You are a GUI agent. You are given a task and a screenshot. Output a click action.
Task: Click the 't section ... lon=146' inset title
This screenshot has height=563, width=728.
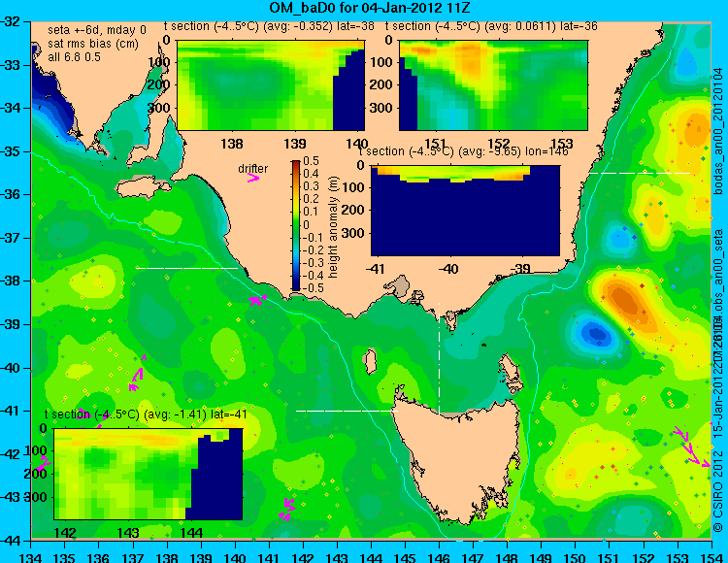click(x=463, y=151)
